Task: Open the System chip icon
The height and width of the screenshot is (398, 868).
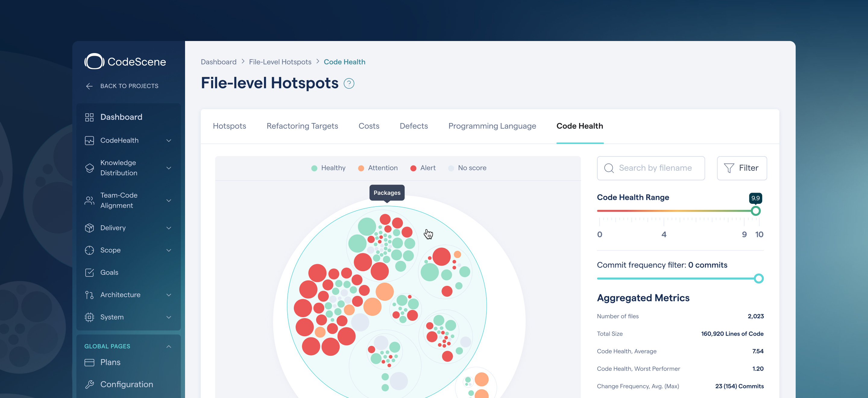Action: [x=89, y=317]
